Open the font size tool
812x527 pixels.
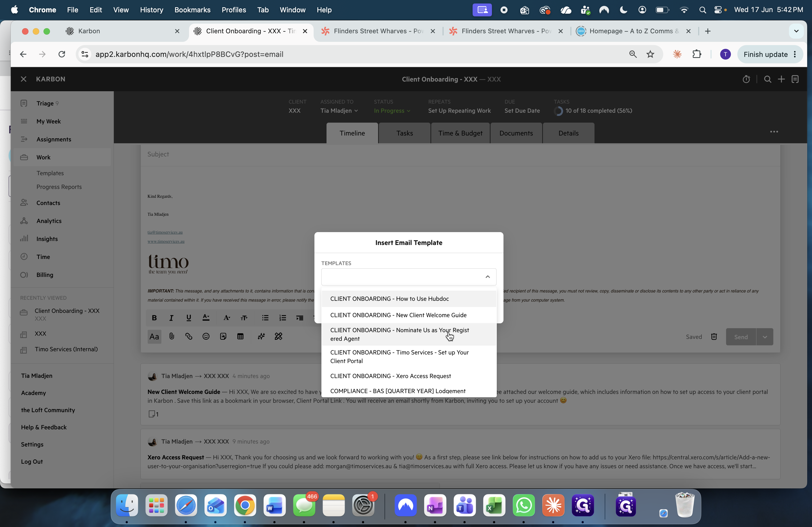(x=244, y=318)
